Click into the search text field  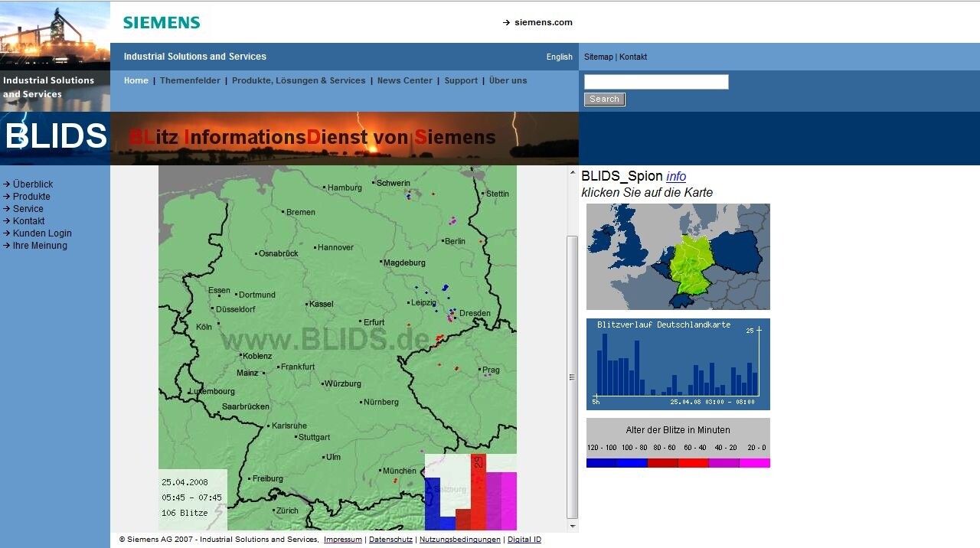(655, 82)
